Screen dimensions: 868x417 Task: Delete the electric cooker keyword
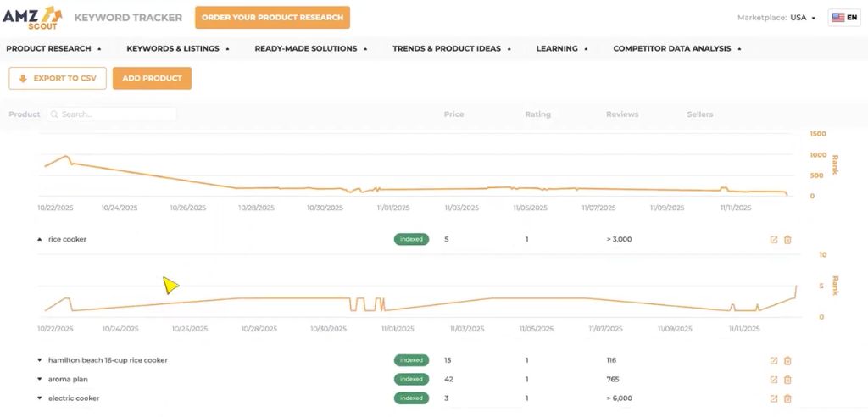(787, 398)
